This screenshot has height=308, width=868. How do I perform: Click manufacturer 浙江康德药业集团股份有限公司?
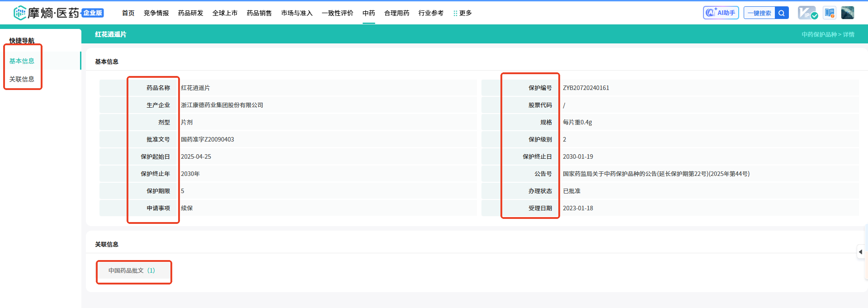click(222, 105)
